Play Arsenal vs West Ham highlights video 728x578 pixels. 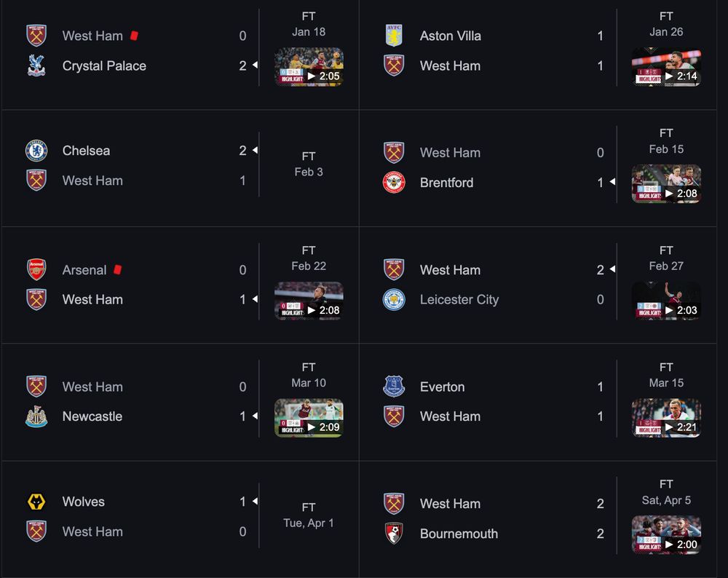309,301
